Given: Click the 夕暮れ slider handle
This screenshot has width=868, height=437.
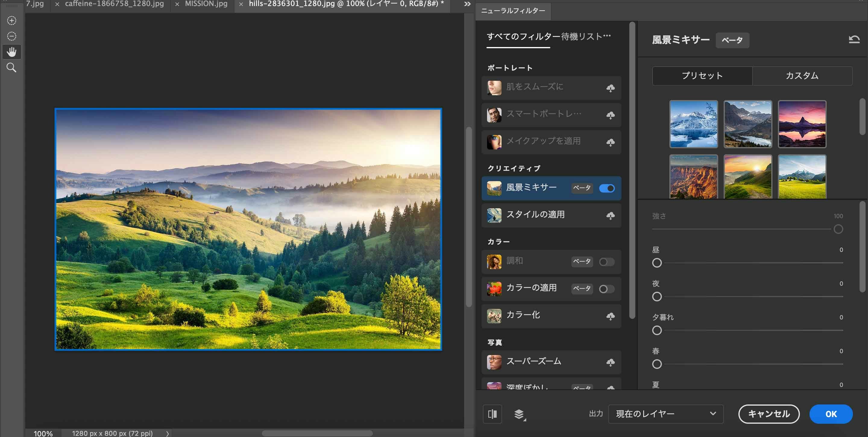Looking at the screenshot, I should (657, 331).
